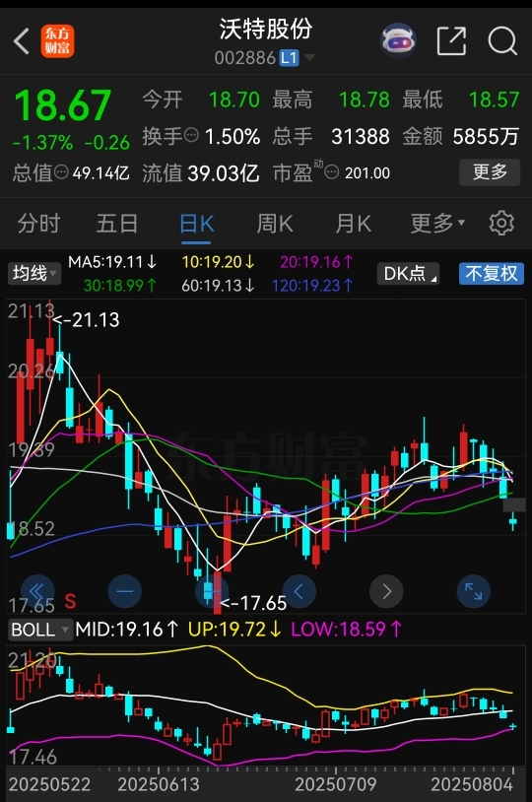532x802 pixels.
Task: Move chart one candle left
Action: (x=299, y=591)
